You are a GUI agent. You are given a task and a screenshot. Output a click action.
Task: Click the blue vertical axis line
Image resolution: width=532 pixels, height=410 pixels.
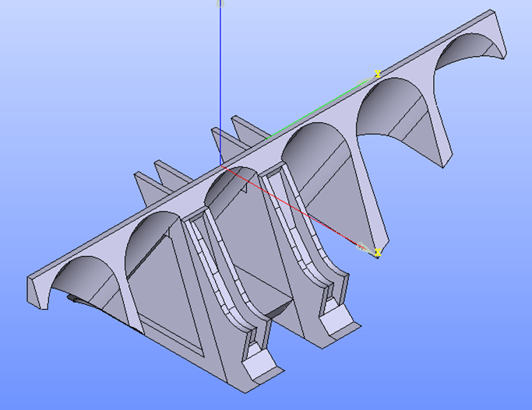220,78
